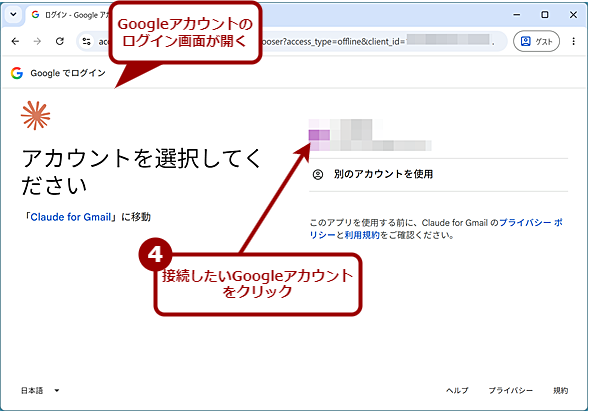Expand the 日本語 language dropdown
Screen dimensions: 589x412
[x=40, y=391]
